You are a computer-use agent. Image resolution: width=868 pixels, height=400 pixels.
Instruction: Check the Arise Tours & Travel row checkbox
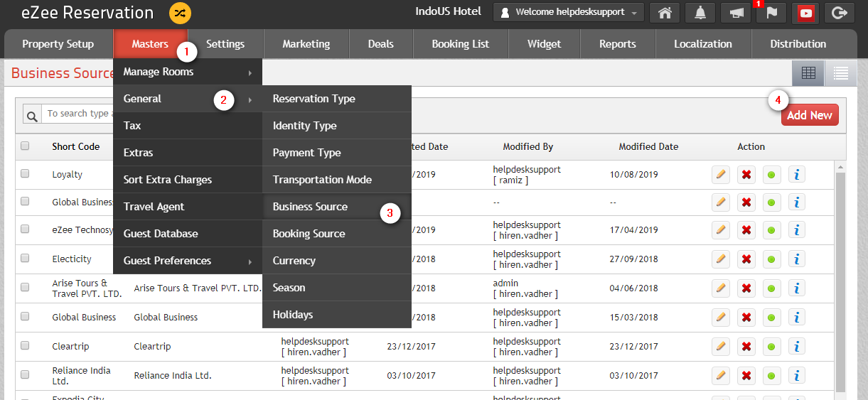pyautogui.click(x=25, y=288)
